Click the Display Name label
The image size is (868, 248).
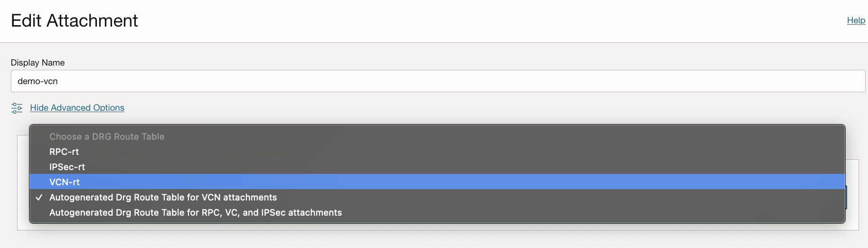pyautogui.click(x=38, y=63)
